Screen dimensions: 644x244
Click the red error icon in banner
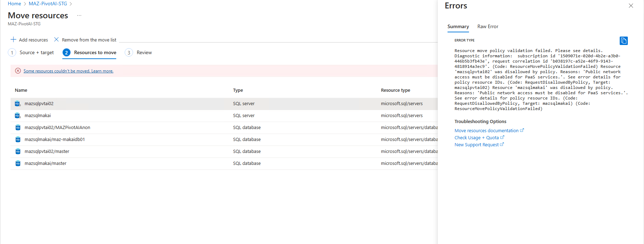point(18,71)
